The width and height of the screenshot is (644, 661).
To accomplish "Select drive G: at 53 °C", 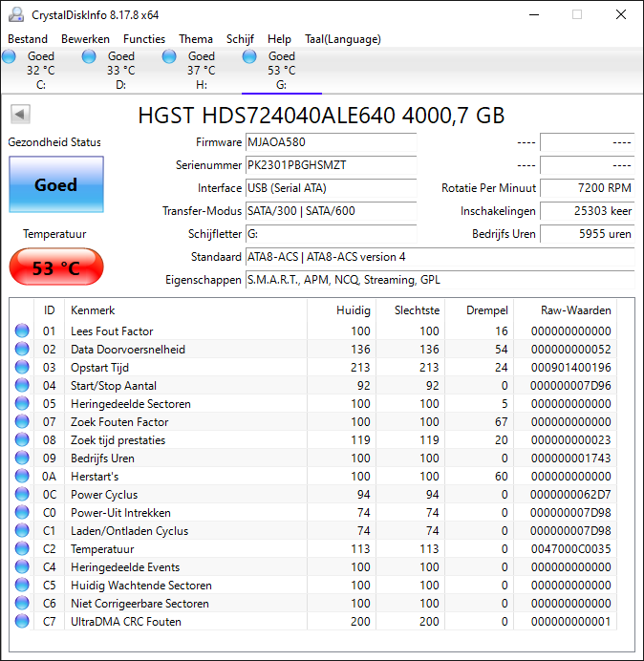I will point(281,71).
